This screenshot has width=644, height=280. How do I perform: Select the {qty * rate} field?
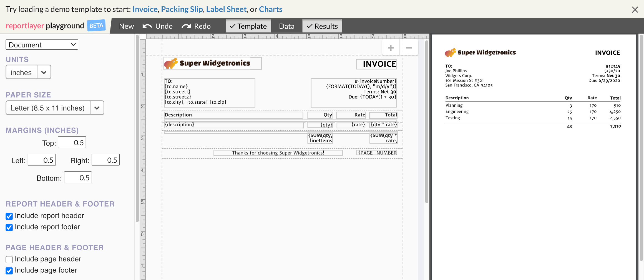click(x=384, y=125)
